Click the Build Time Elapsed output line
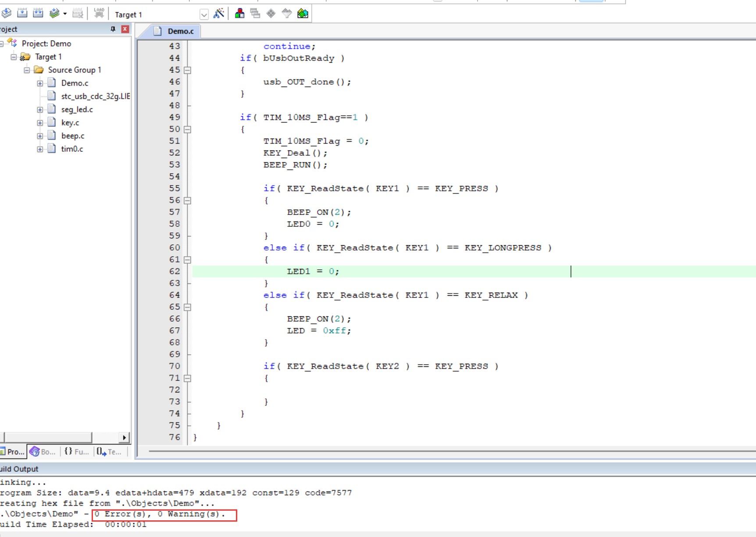This screenshot has width=756, height=537. pos(73,524)
